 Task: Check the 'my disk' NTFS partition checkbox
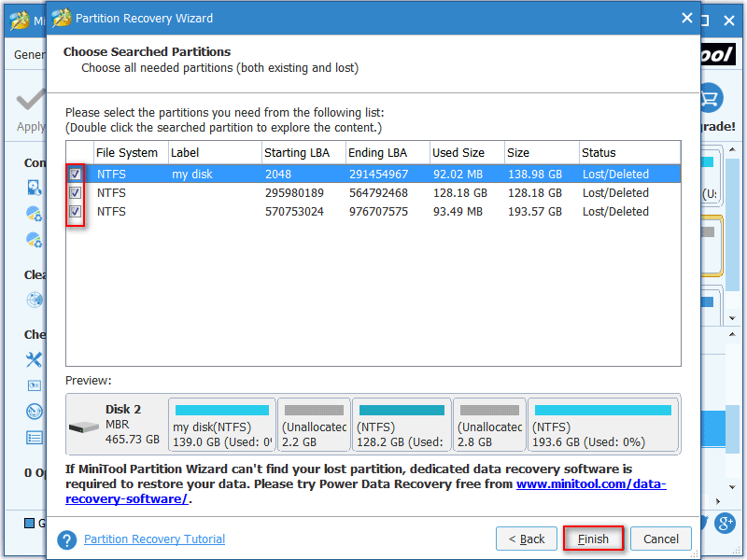point(76,174)
